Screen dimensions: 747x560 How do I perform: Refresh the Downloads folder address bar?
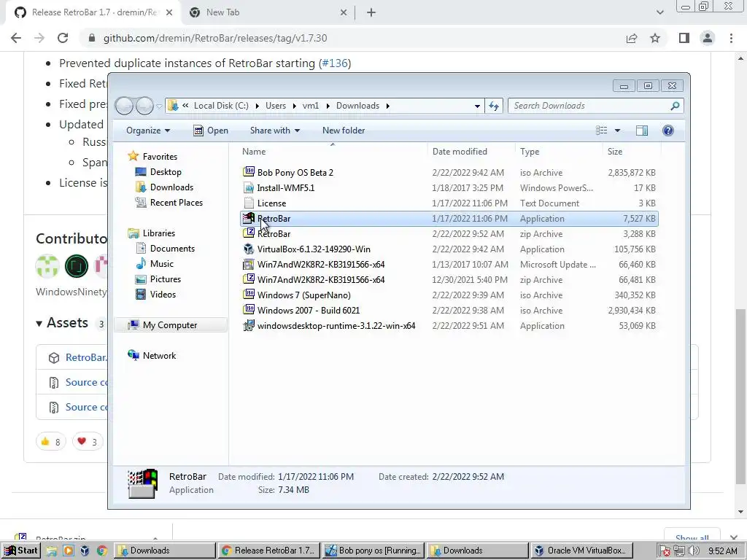pos(494,106)
